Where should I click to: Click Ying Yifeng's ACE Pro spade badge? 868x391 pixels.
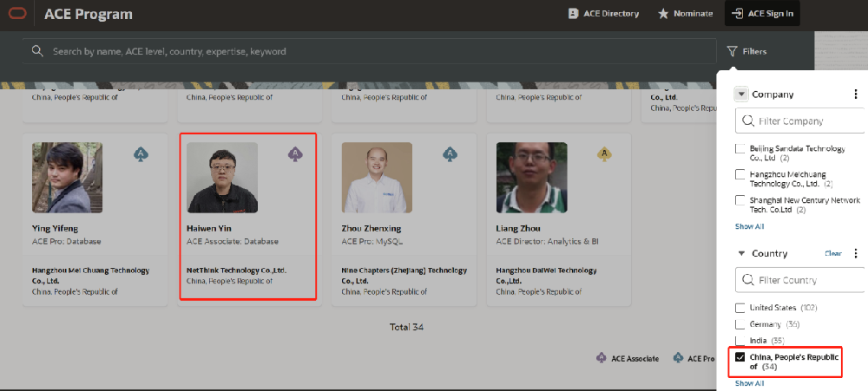pyautogui.click(x=141, y=154)
